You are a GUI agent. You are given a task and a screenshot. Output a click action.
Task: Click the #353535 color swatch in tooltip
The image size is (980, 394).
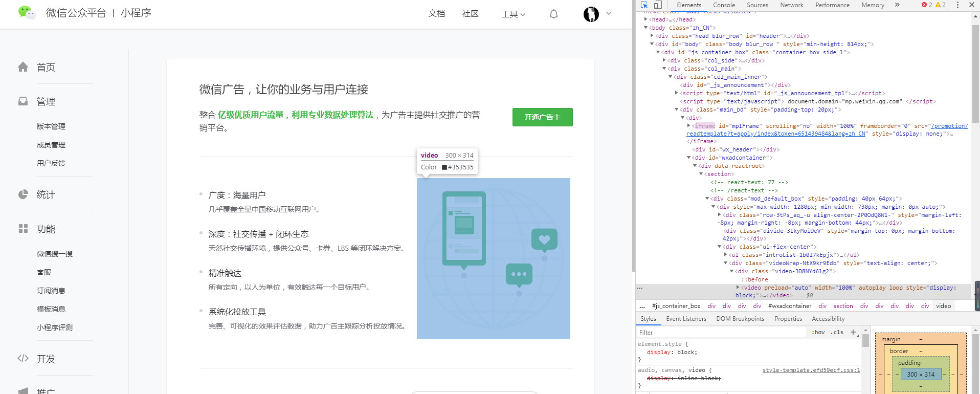click(444, 167)
